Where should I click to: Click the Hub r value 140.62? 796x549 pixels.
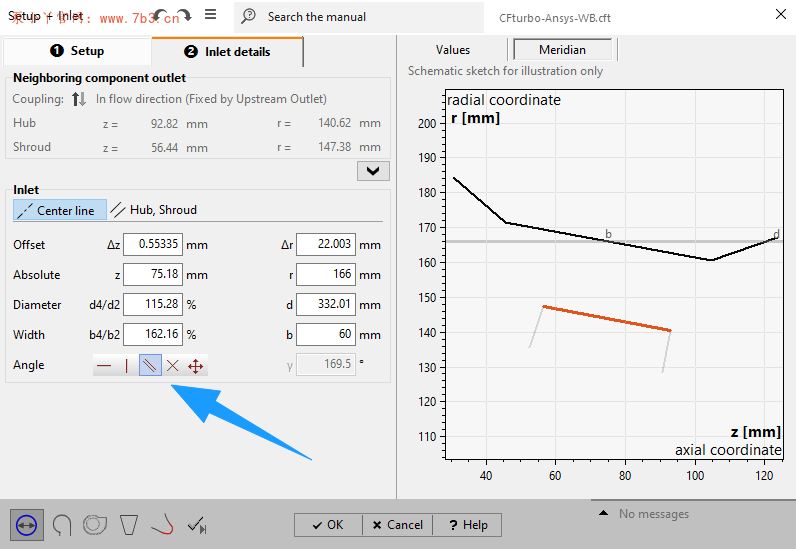(335, 123)
